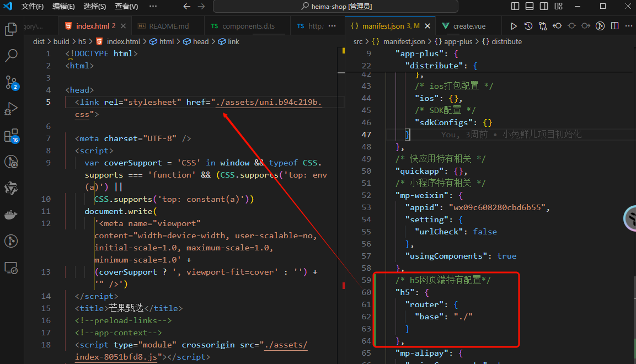The image size is (636, 364).
Task: Click the 芒果甄选 title text
Action: (126, 308)
